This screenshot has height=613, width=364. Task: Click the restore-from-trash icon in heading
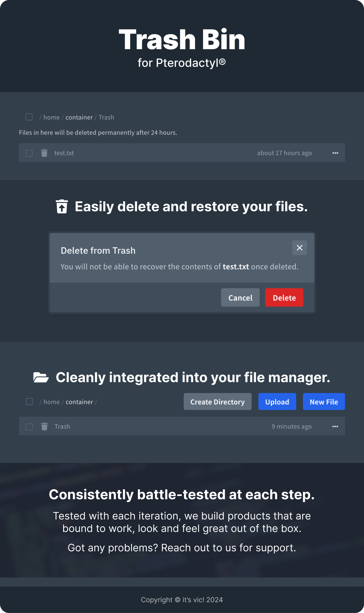click(x=62, y=206)
